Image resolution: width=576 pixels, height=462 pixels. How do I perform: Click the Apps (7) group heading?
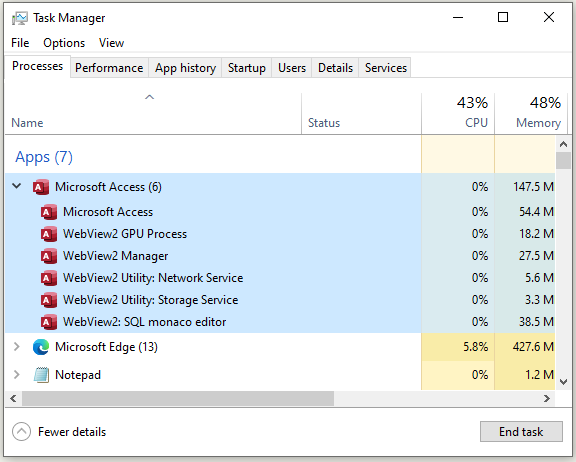tap(44, 157)
